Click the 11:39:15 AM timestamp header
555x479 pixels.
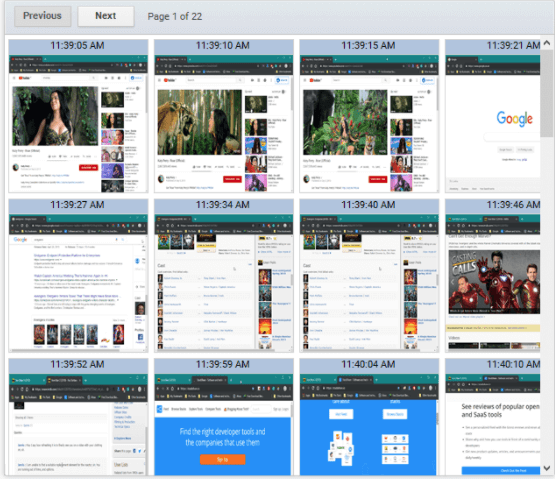(369, 46)
